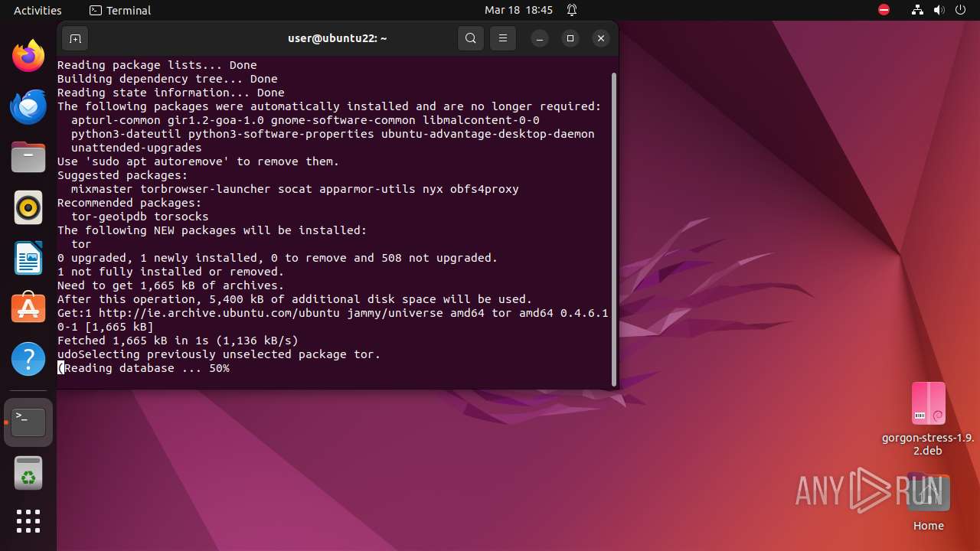Open the Files manager in dock
Viewport: 980px width, 551px height.
(28, 157)
